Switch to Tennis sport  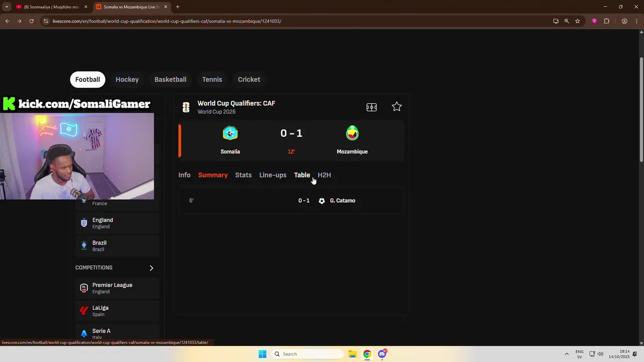click(212, 79)
